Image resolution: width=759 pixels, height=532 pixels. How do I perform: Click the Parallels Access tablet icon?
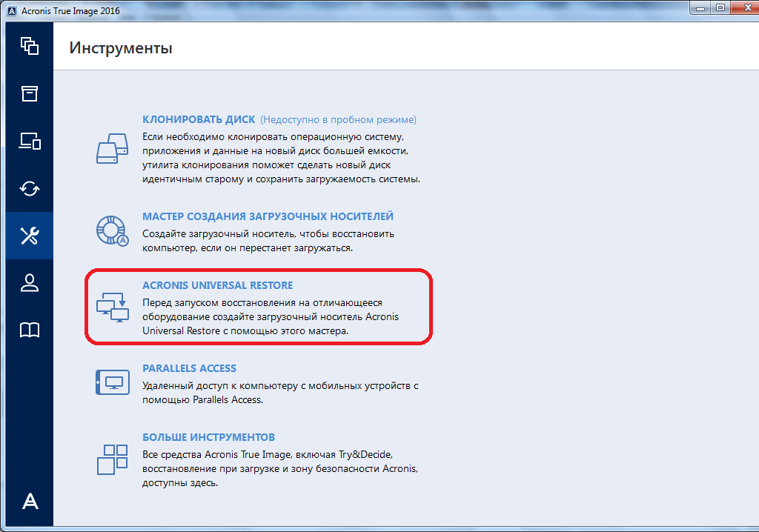[x=113, y=383]
